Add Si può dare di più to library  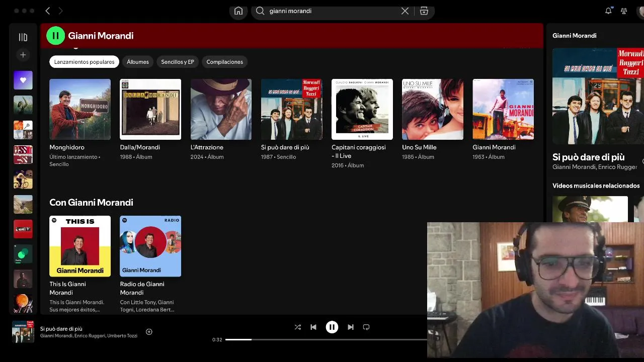[x=149, y=332]
